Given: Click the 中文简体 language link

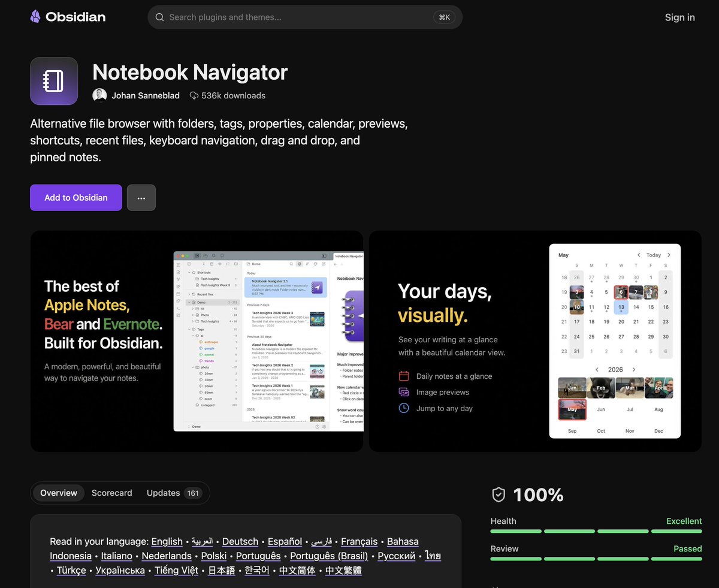Looking at the screenshot, I should [x=298, y=570].
